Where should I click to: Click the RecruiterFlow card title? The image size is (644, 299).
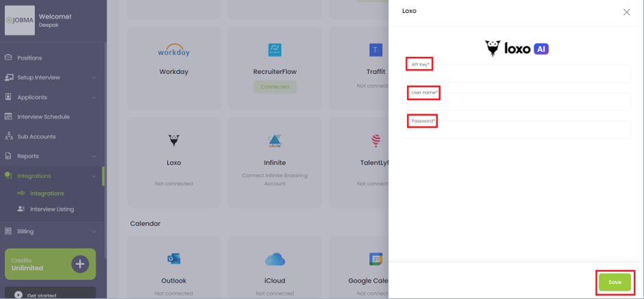click(275, 71)
